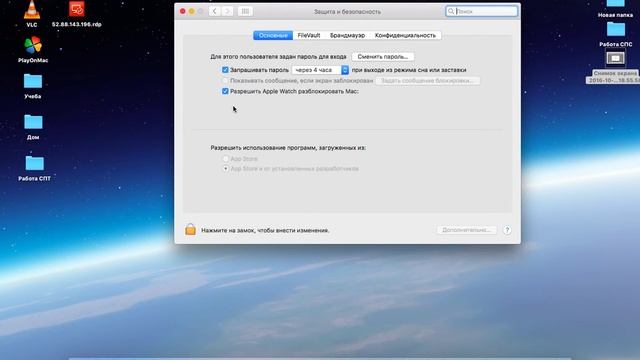Click the Дополнительно button

point(467,230)
